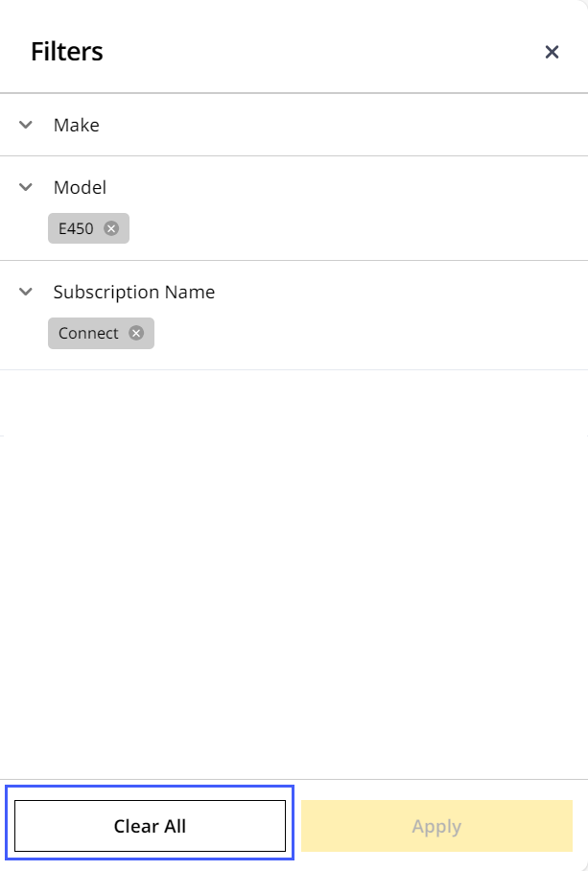This screenshot has height=871, width=588.
Task: Select the Model filter heading
Action: pyautogui.click(x=80, y=187)
